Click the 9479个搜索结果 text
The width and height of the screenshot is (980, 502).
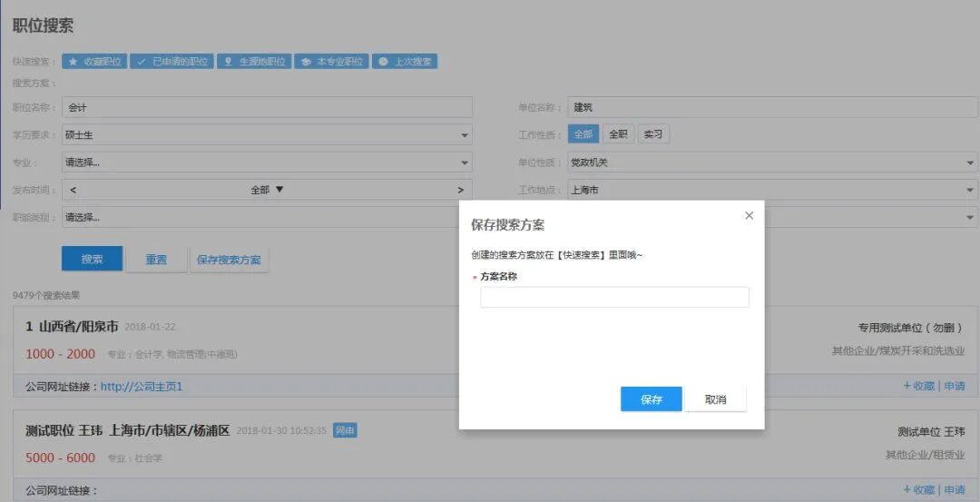(46, 295)
